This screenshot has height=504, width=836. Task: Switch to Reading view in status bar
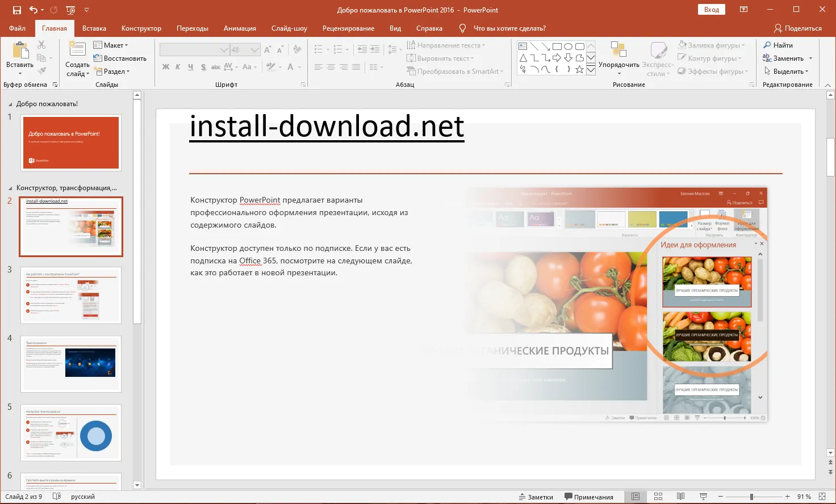680,497
